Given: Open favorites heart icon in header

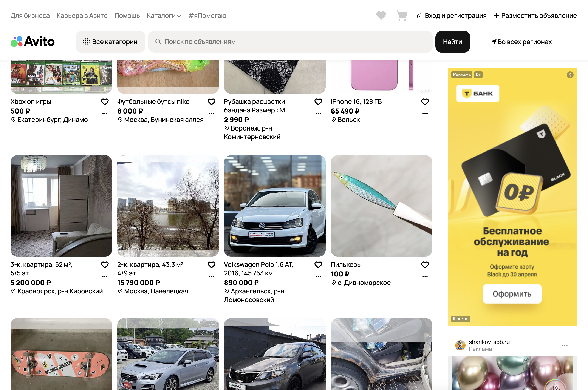Looking at the screenshot, I should click(x=381, y=15).
